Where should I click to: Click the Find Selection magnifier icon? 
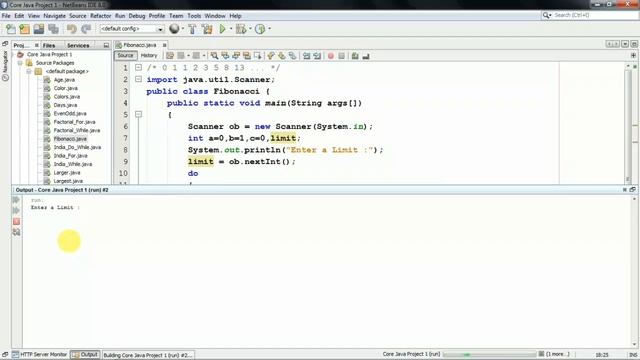[214, 56]
